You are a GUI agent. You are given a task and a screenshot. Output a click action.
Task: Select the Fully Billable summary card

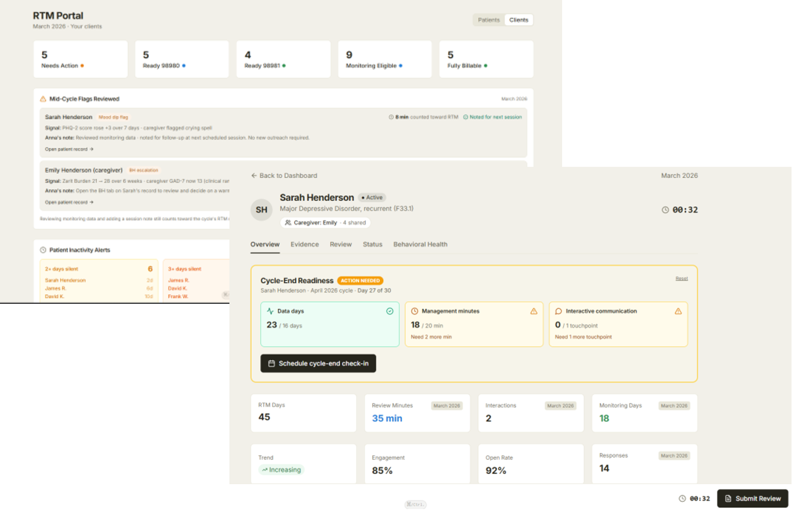pos(486,59)
